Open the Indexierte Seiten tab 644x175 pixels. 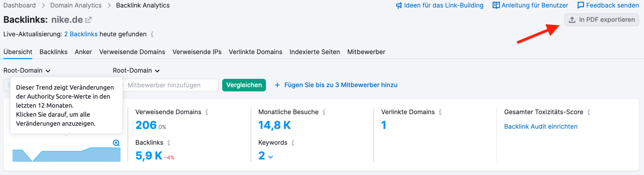[x=315, y=52]
